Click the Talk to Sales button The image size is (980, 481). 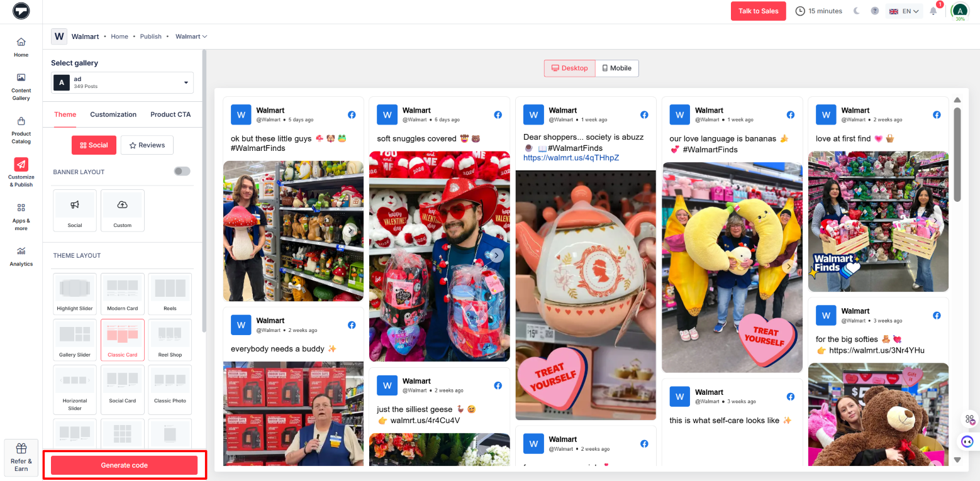tap(758, 11)
